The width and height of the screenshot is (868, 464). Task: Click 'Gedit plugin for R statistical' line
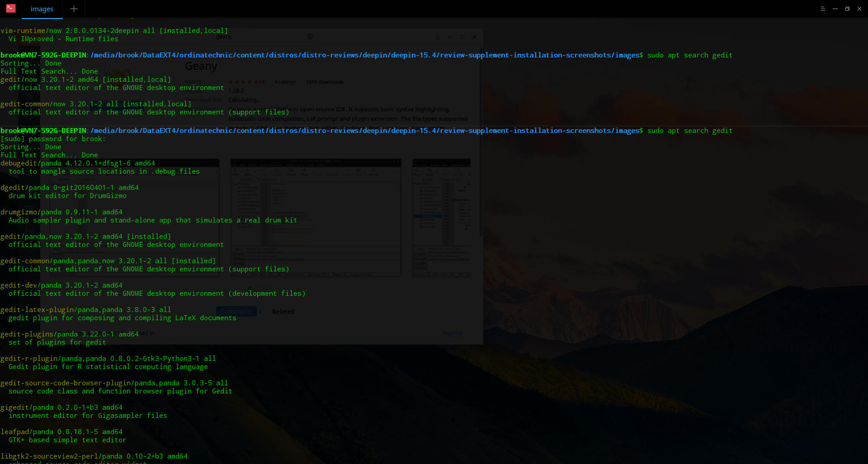click(x=108, y=367)
